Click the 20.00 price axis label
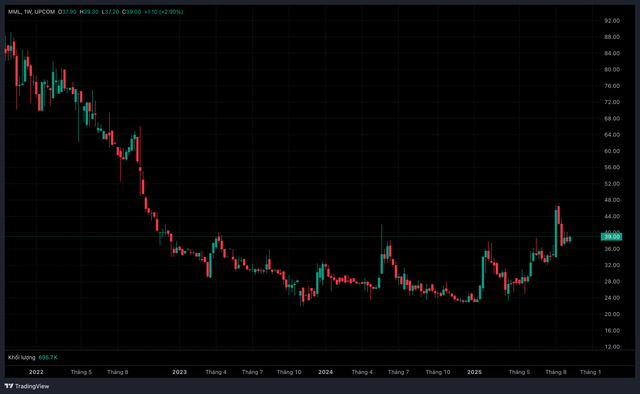 612,314
